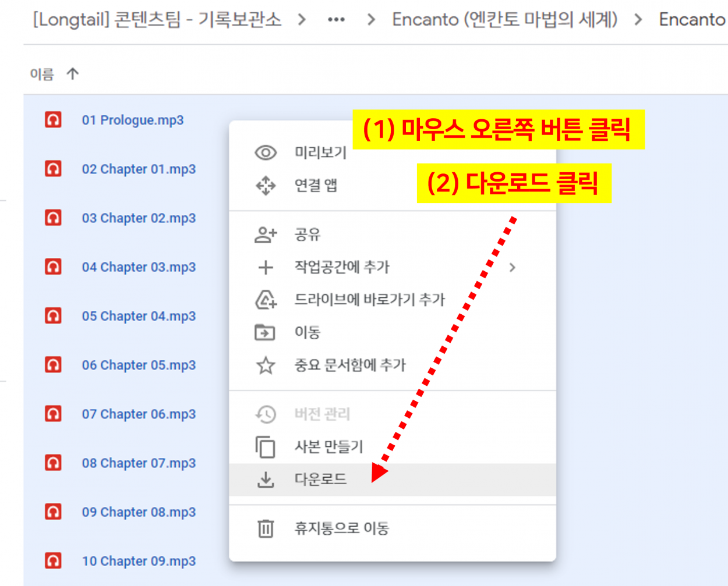Select the 다운로드 menu entry

320,480
